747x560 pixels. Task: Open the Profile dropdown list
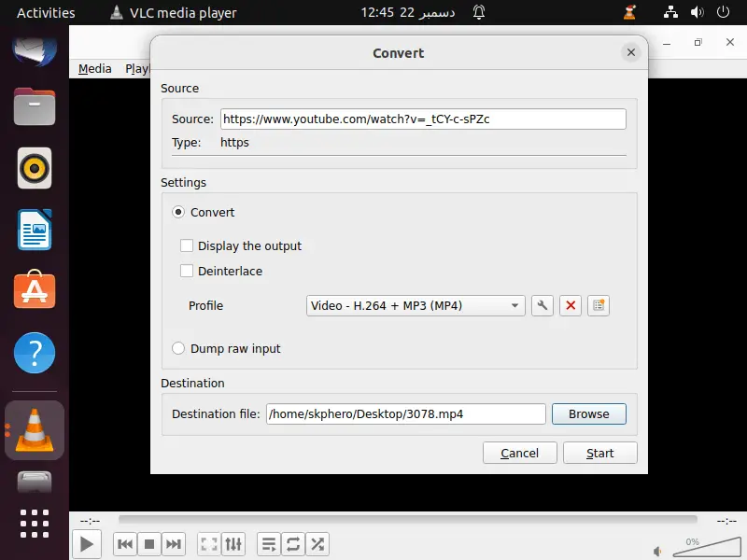[x=416, y=306]
